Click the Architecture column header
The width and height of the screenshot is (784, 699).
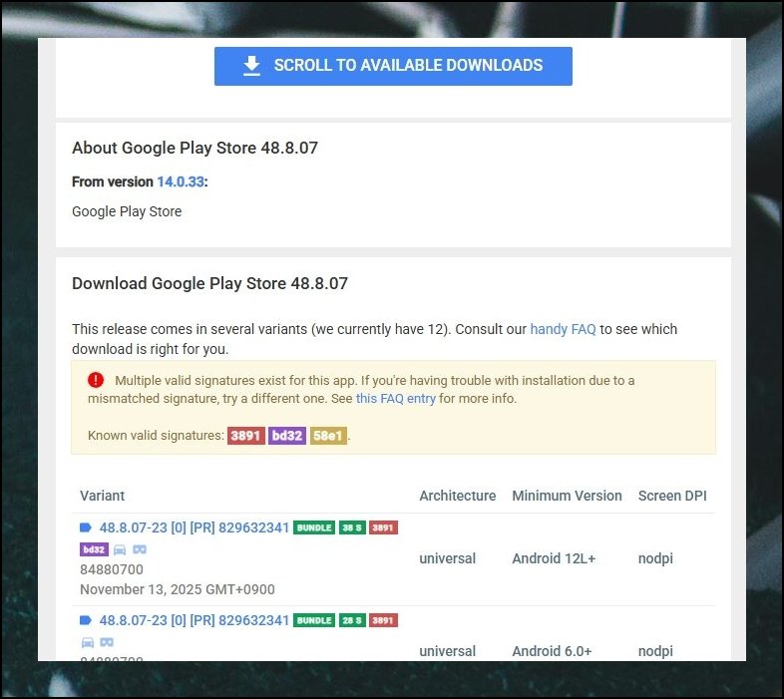click(458, 496)
